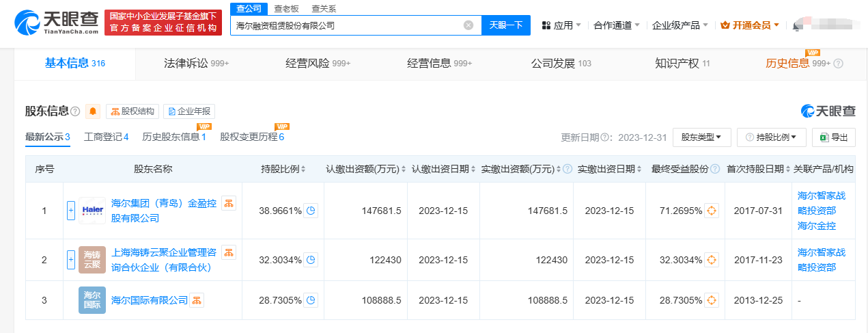Click the 2013-12-25 first holding date
Screen dimensions: 868x333
pyautogui.click(x=757, y=300)
